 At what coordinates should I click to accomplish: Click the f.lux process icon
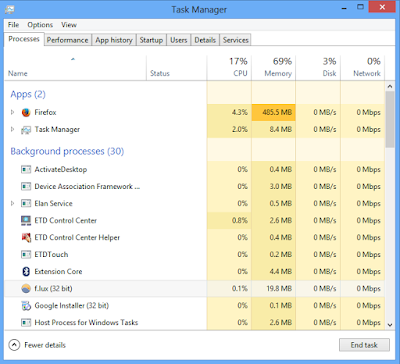(x=26, y=288)
